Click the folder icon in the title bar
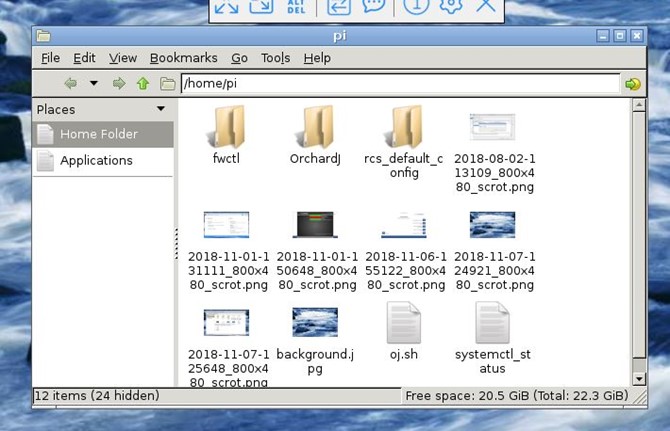The width and height of the screenshot is (670, 431). point(43,36)
